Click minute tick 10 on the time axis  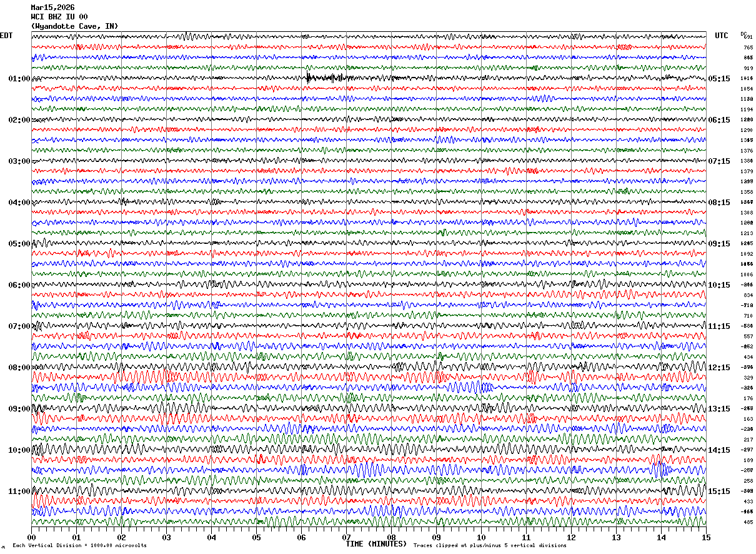click(x=481, y=537)
